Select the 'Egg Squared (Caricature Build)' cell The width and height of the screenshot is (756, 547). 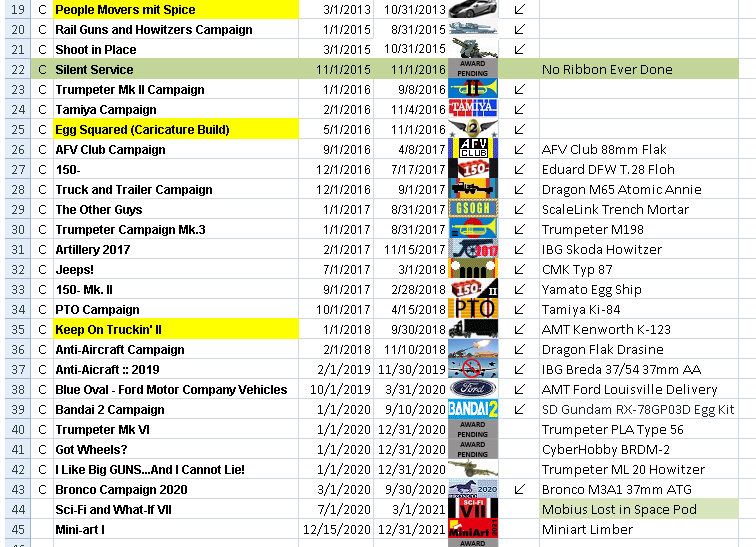176,130
